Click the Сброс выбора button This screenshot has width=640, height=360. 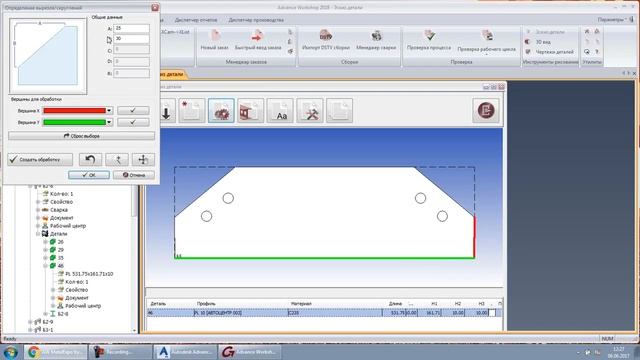82,136
